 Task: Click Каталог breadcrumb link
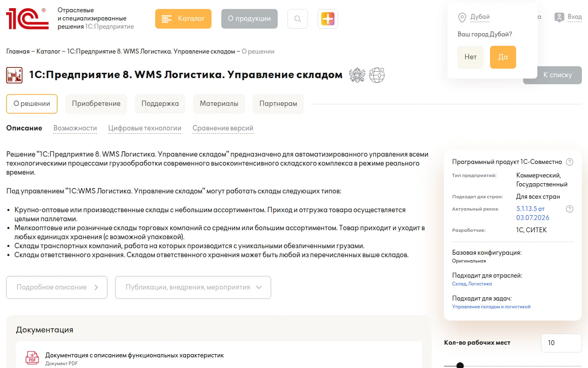pyautogui.click(x=48, y=52)
